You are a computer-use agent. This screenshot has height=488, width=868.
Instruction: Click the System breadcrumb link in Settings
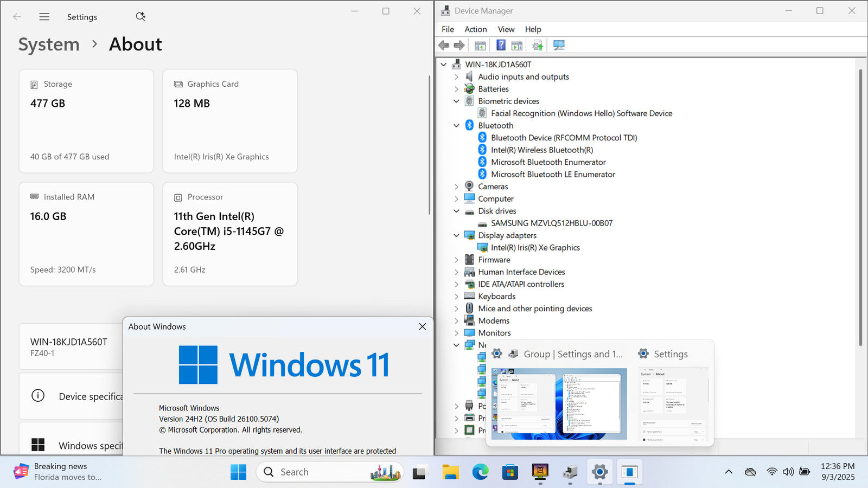tap(49, 44)
